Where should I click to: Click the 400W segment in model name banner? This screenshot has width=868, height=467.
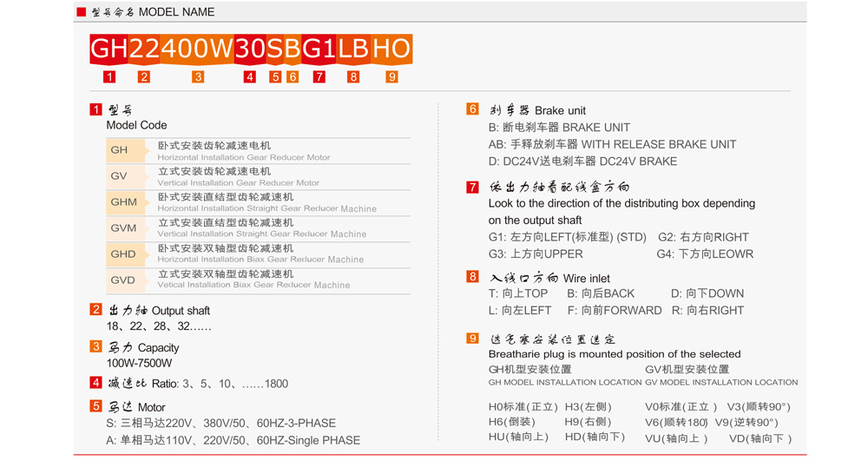click(x=196, y=49)
